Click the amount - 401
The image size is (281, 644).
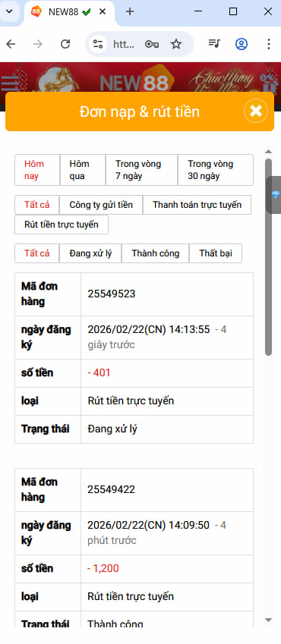click(99, 373)
